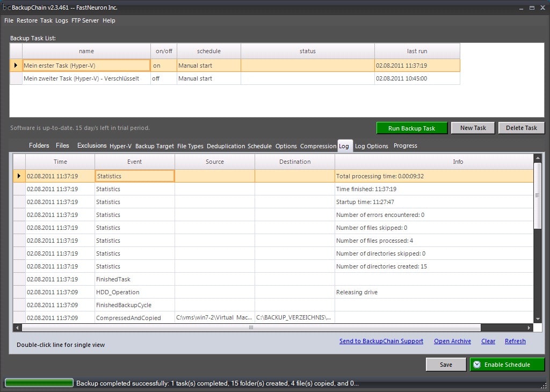Viewport: 550px width, 392px height.
Task: Click the log scrollbar down arrow
Action: pos(538,320)
